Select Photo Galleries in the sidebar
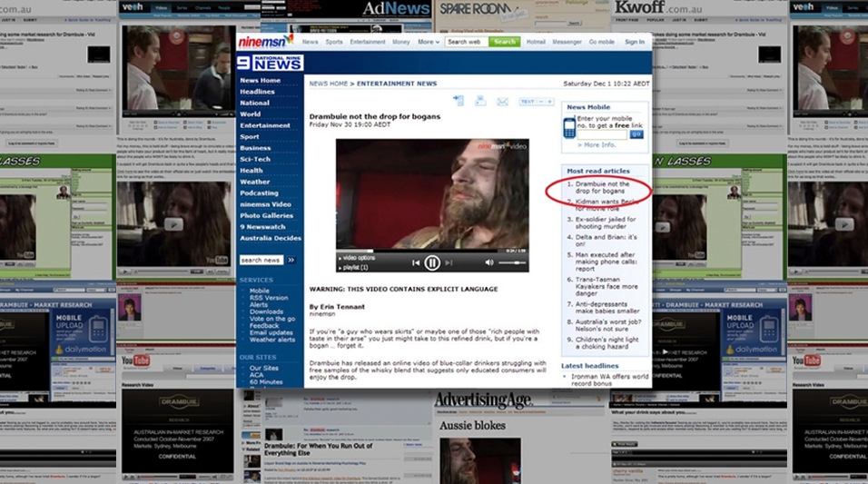This screenshot has width=868, height=484. pyautogui.click(x=266, y=215)
